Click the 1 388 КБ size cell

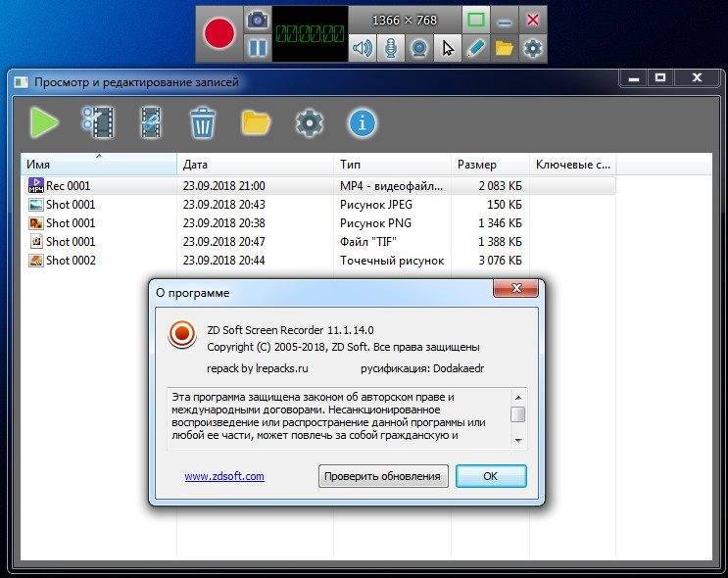(500, 241)
